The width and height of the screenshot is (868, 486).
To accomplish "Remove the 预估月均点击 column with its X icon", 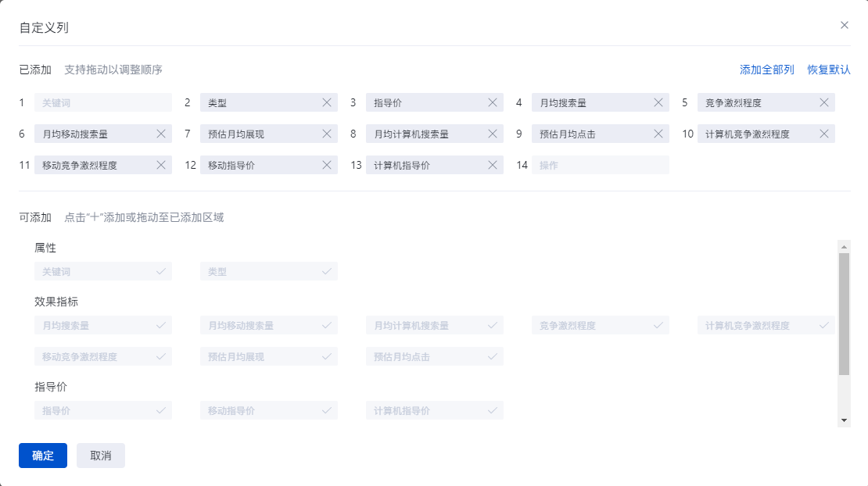I will point(658,134).
